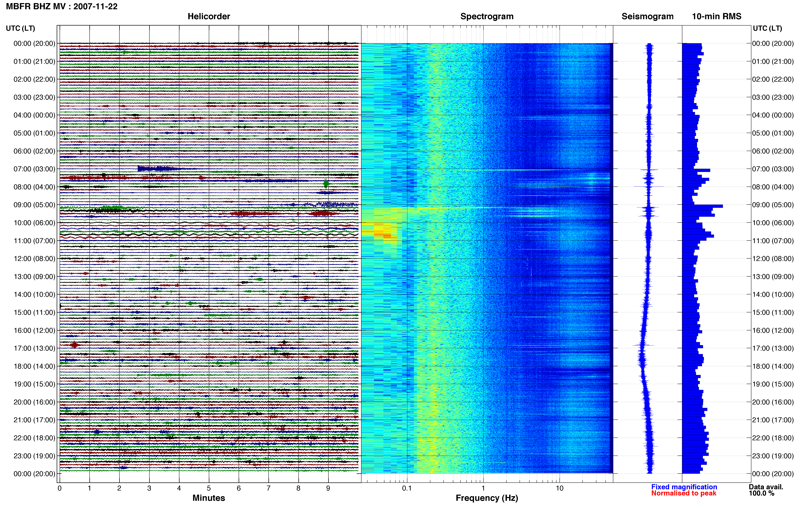Click helicorder-side time label '04:00 (00:00)'
This screenshot has height=508, width=812.
click(x=34, y=115)
